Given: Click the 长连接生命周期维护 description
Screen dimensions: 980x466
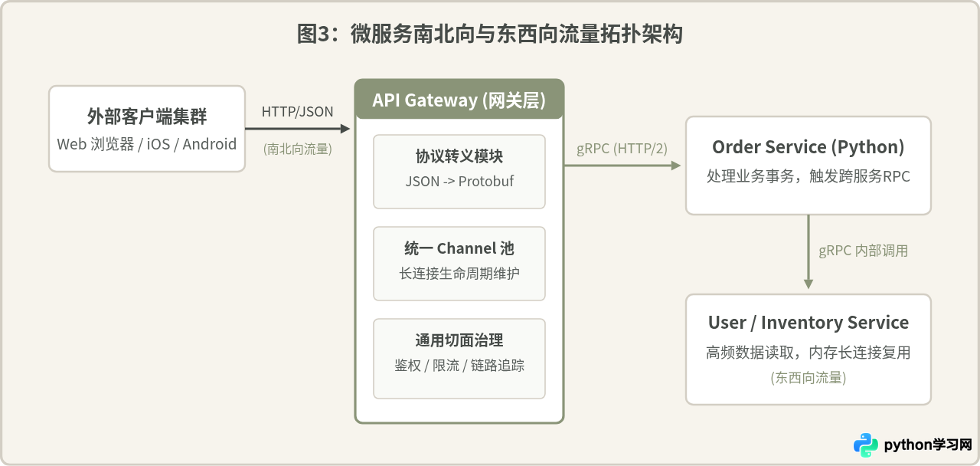Looking at the screenshot, I should click(459, 274).
